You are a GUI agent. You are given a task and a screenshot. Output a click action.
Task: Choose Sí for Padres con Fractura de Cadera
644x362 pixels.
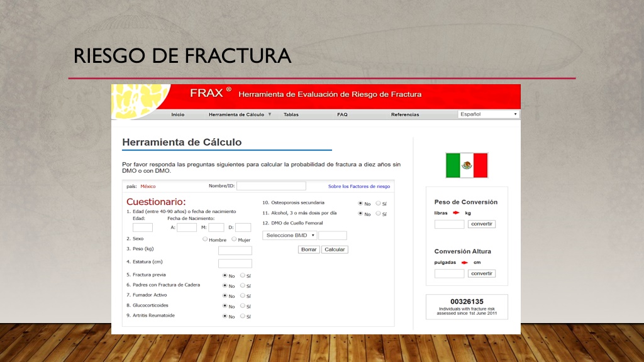click(243, 285)
